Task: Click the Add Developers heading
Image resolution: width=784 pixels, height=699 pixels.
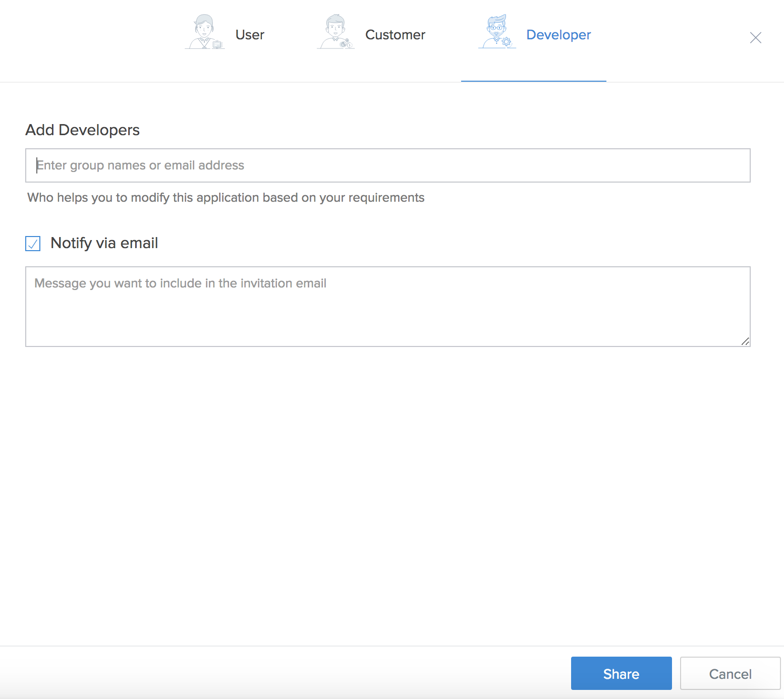Action: coord(82,130)
